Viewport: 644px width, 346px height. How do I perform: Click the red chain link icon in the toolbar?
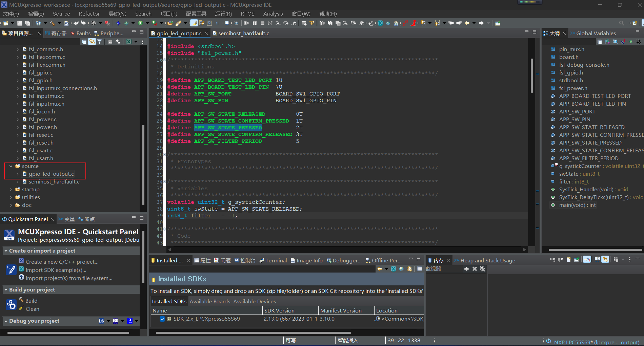405,23
